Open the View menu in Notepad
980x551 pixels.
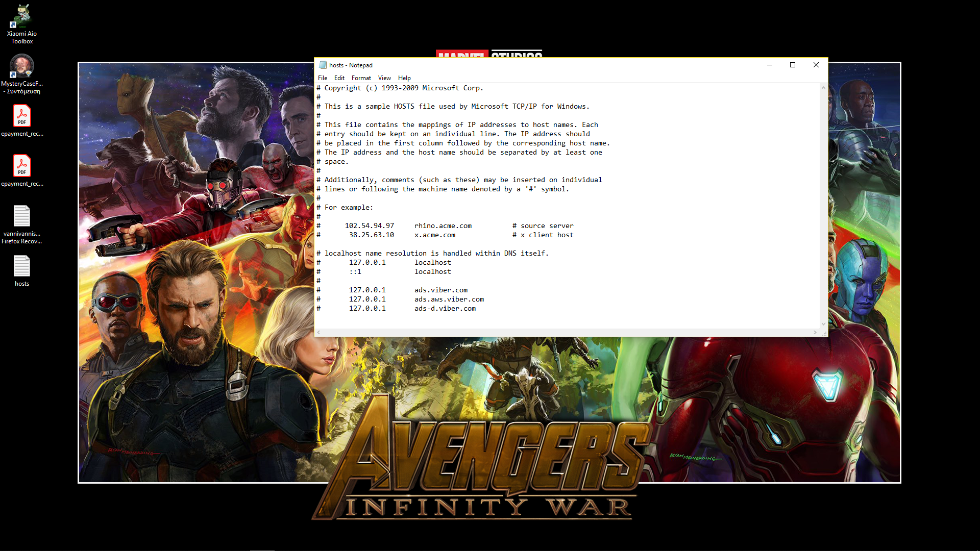[384, 78]
